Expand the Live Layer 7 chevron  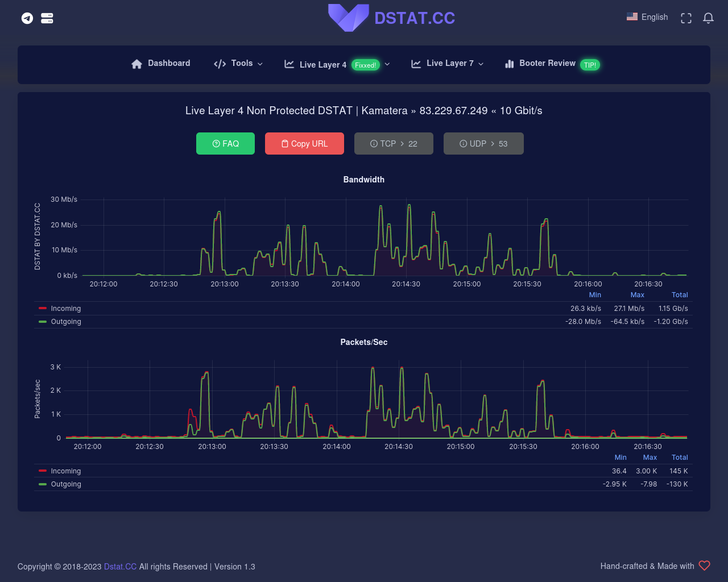(481, 64)
